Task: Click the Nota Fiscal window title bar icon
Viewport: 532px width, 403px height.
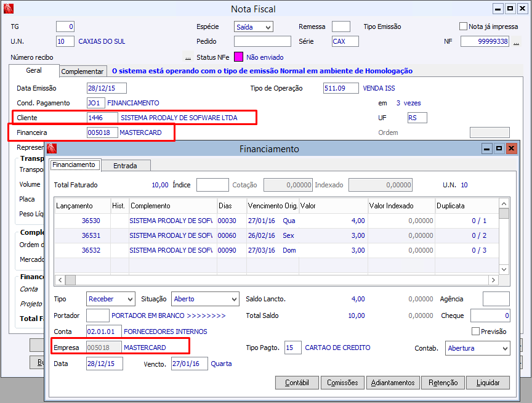Action: point(9,9)
